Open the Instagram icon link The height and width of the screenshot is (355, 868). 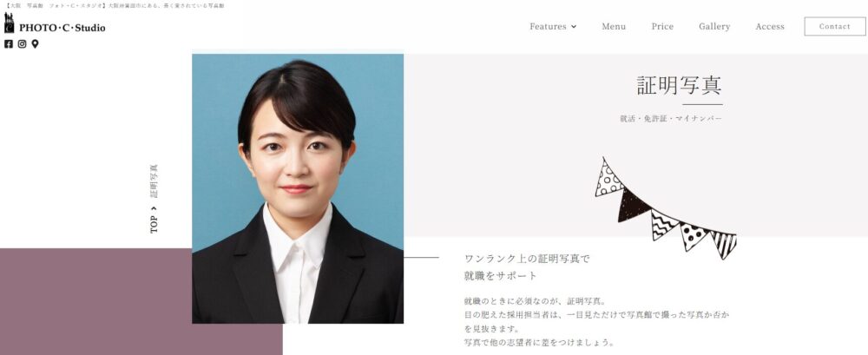[23, 44]
